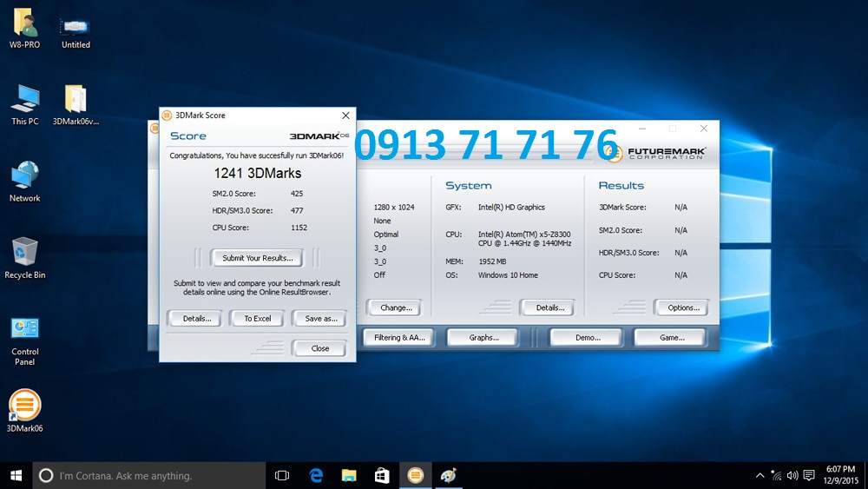Click the Change... settings button
This screenshot has width=868, height=489.
point(396,307)
